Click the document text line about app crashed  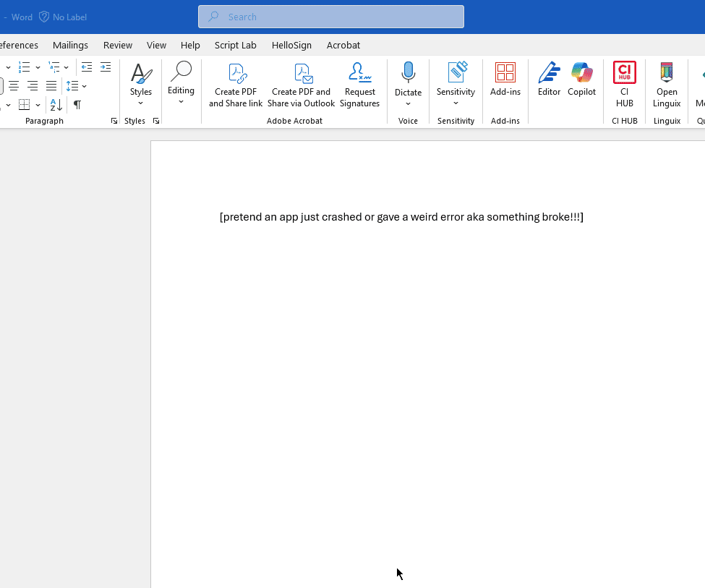(x=401, y=217)
